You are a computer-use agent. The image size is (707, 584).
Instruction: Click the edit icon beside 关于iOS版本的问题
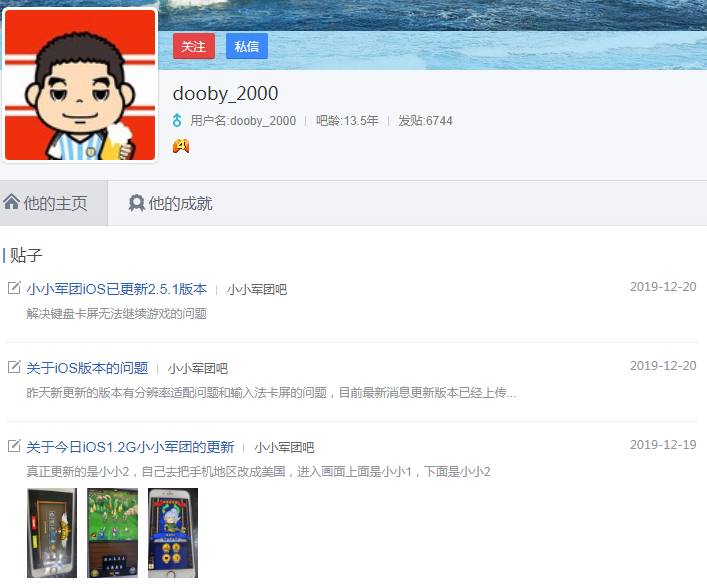[x=14, y=367]
